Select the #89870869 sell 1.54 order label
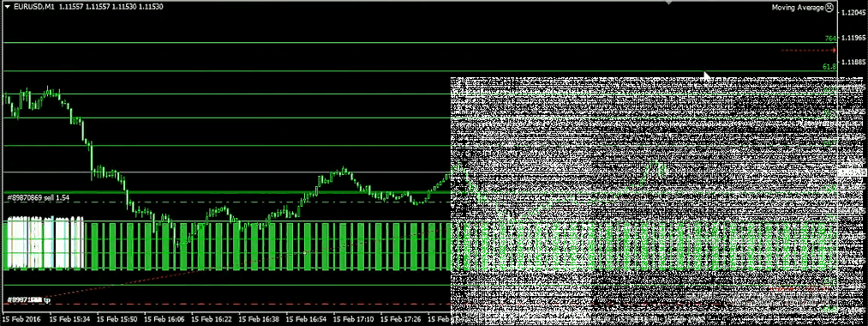The width and height of the screenshot is (868, 326). click(39, 198)
